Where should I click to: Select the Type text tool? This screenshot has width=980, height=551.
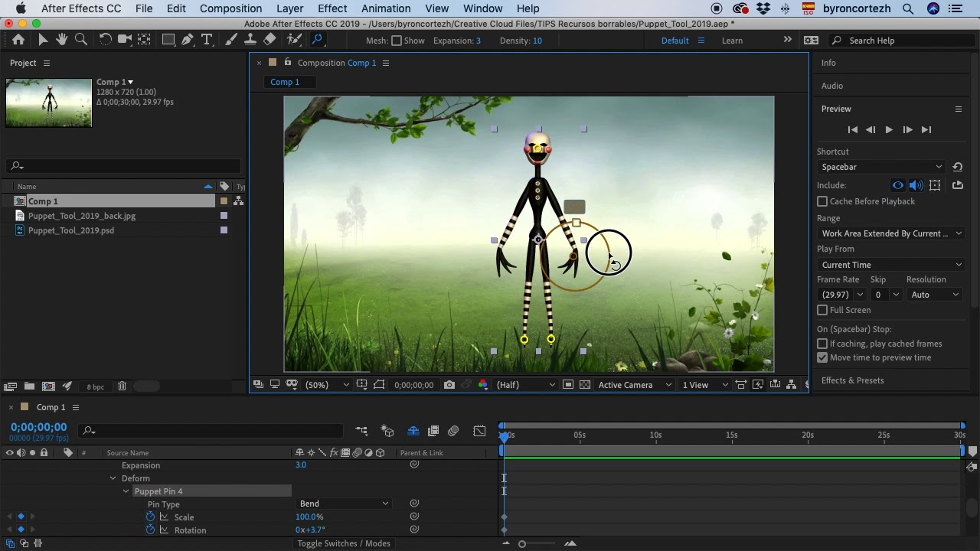[207, 40]
